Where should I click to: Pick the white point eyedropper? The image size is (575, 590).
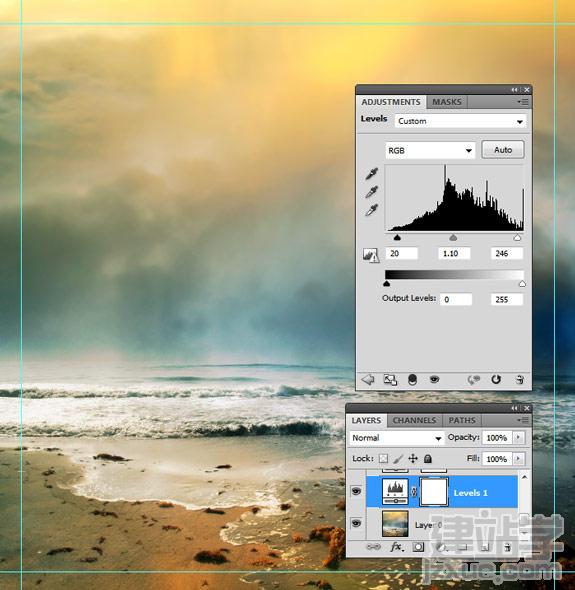pyautogui.click(x=371, y=210)
